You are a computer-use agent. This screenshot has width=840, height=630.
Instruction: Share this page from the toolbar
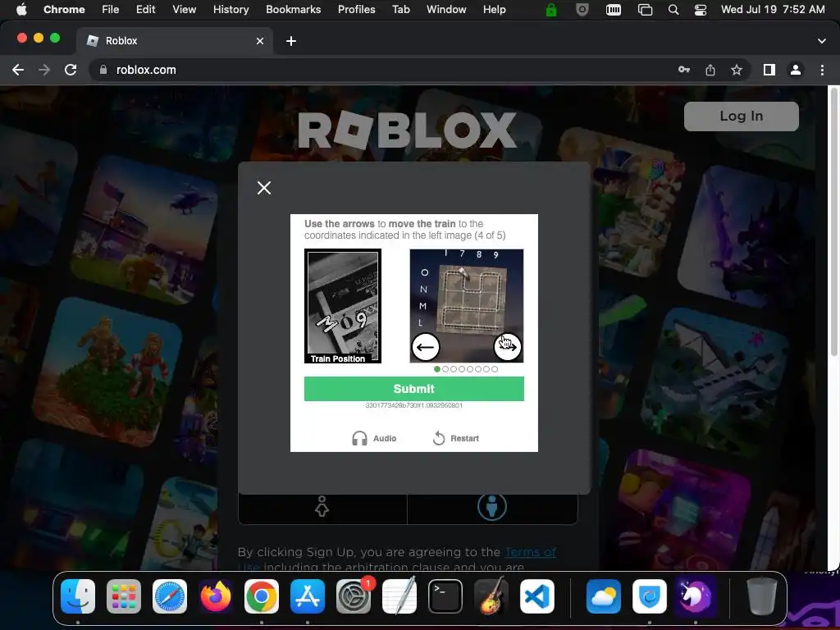(x=710, y=70)
